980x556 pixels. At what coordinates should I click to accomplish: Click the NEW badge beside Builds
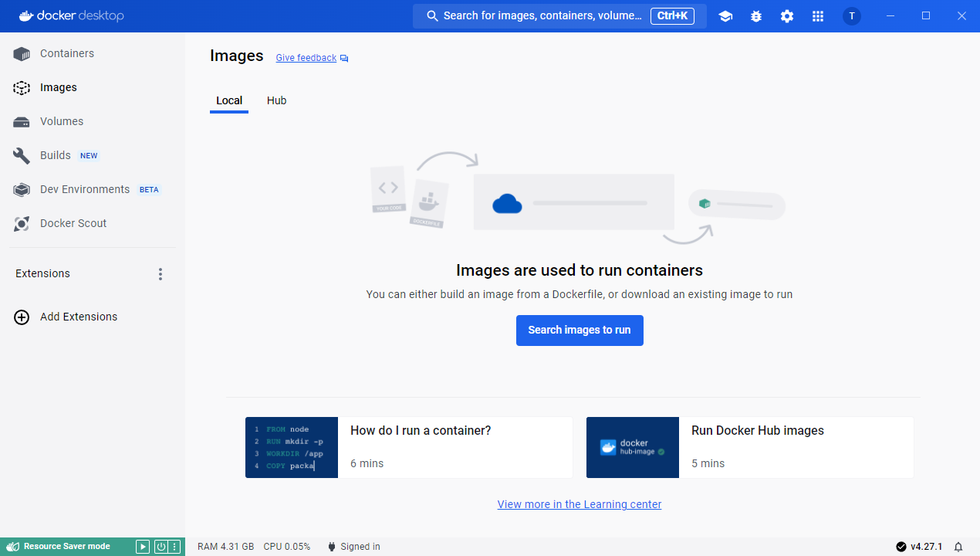tap(89, 156)
